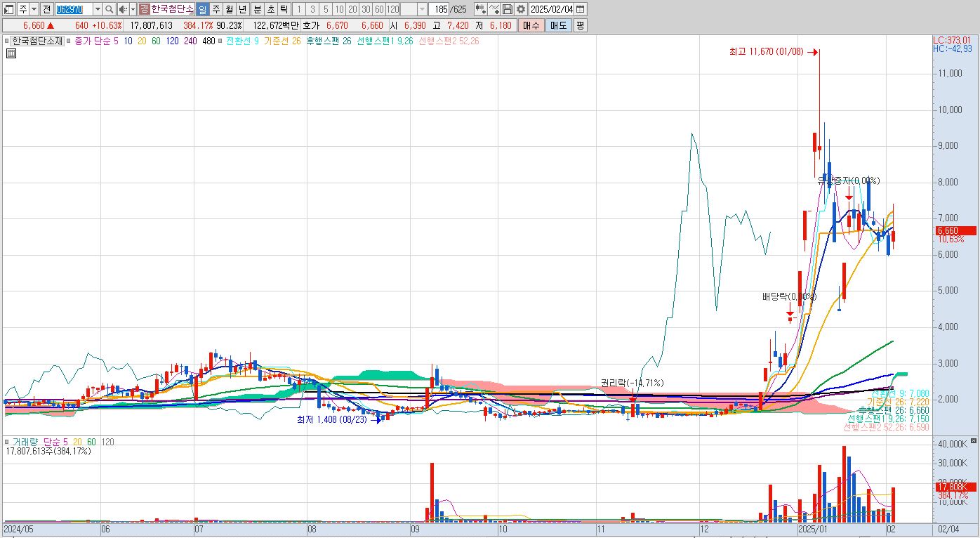Image resolution: width=980 pixels, height=538 pixels.
Task: Switch to weekly chart period 주
Action: (216, 9)
